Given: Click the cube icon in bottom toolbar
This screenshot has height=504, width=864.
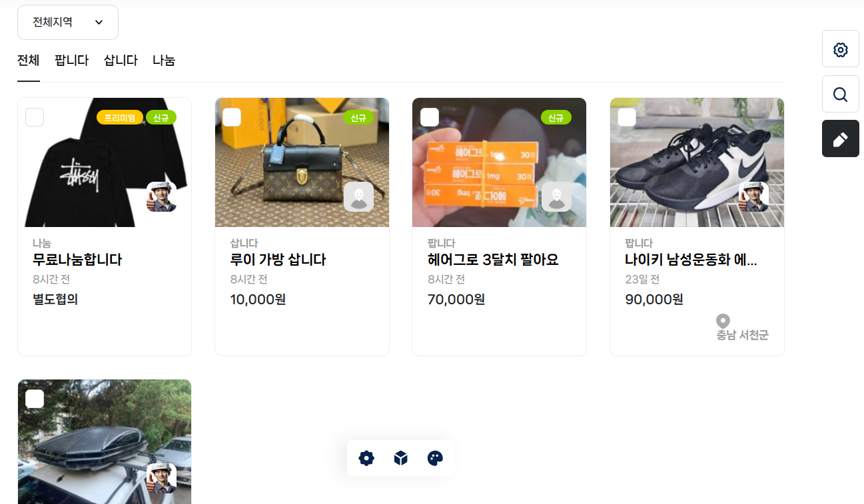Looking at the screenshot, I should coord(400,458).
